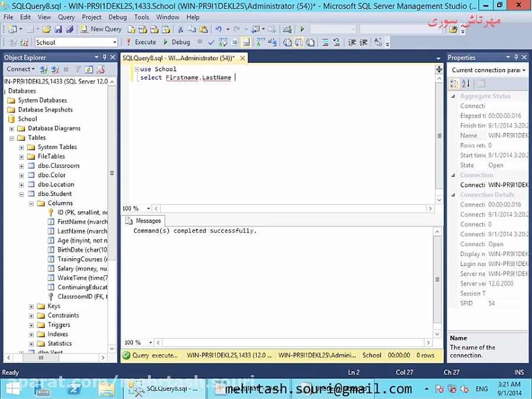Click the Properties Categorized view icon
This screenshot has width=532, height=399.
(454, 83)
